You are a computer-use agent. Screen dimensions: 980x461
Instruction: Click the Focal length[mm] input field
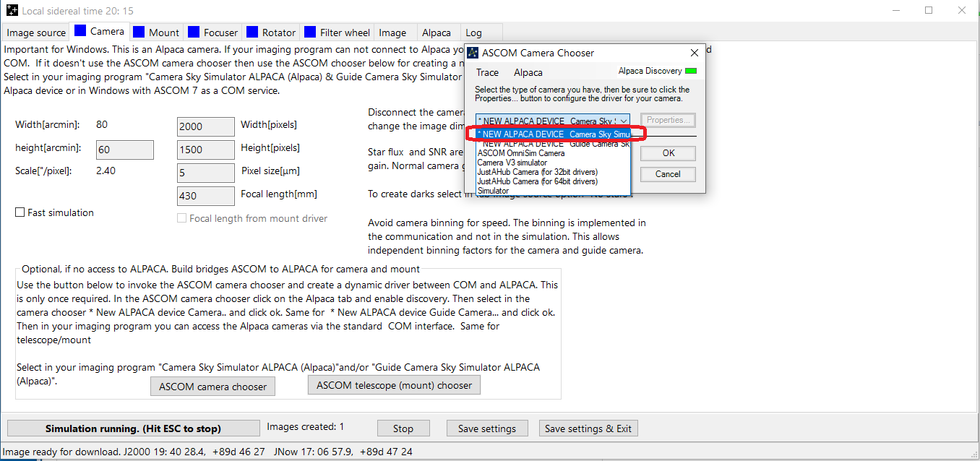pos(205,195)
